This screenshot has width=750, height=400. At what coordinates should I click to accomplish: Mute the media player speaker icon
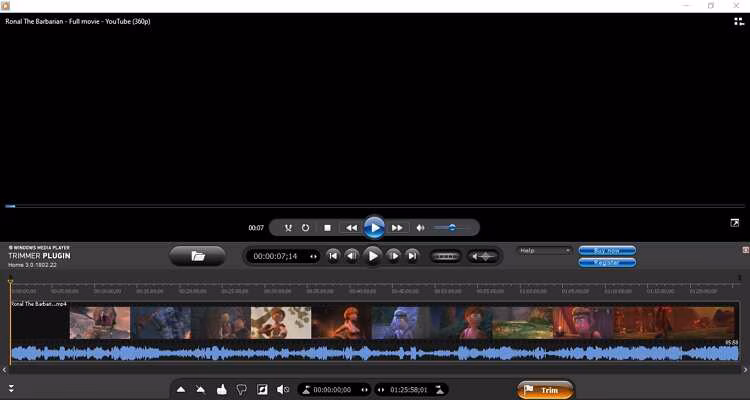[420, 228]
